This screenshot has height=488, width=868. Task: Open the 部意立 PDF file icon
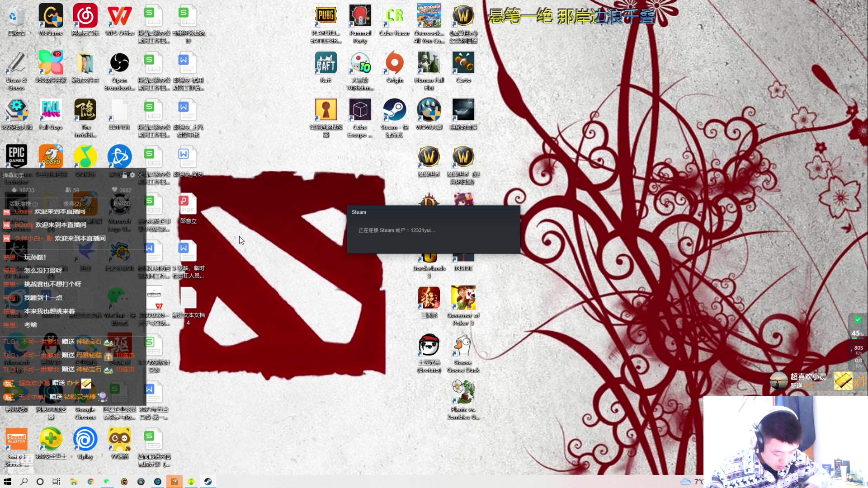(188, 208)
